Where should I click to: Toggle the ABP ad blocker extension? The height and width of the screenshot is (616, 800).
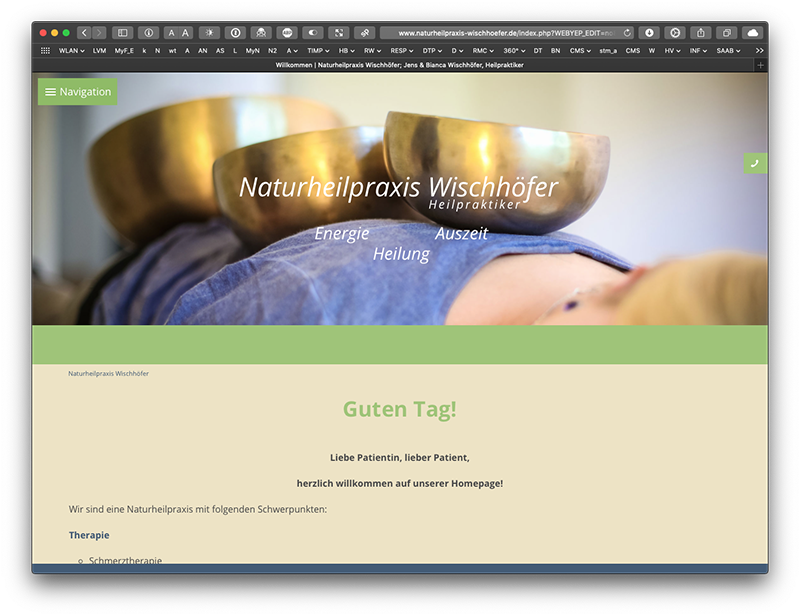[287, 33]
